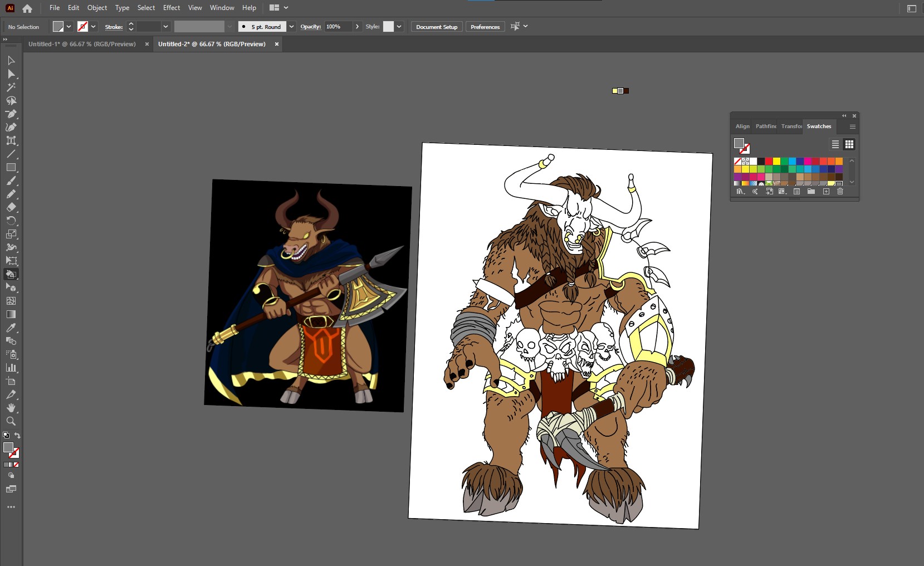Choose the Line Segment tool
The image size is (924, 566).
click(11, 154)
